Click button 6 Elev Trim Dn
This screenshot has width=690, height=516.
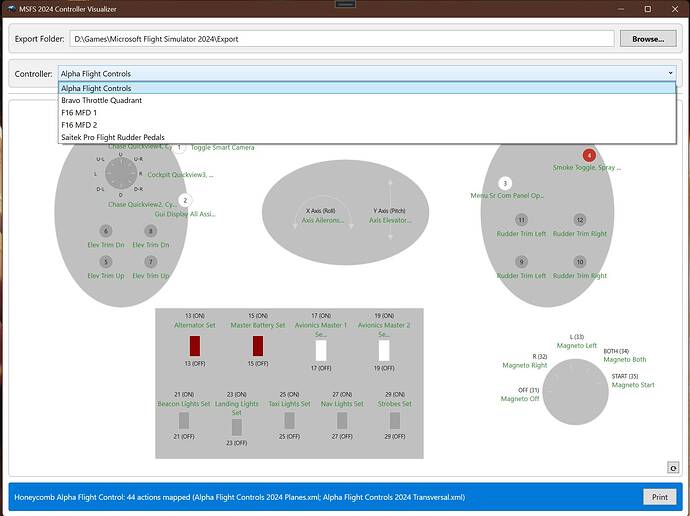pyautogui.click(x=106, y=231)
